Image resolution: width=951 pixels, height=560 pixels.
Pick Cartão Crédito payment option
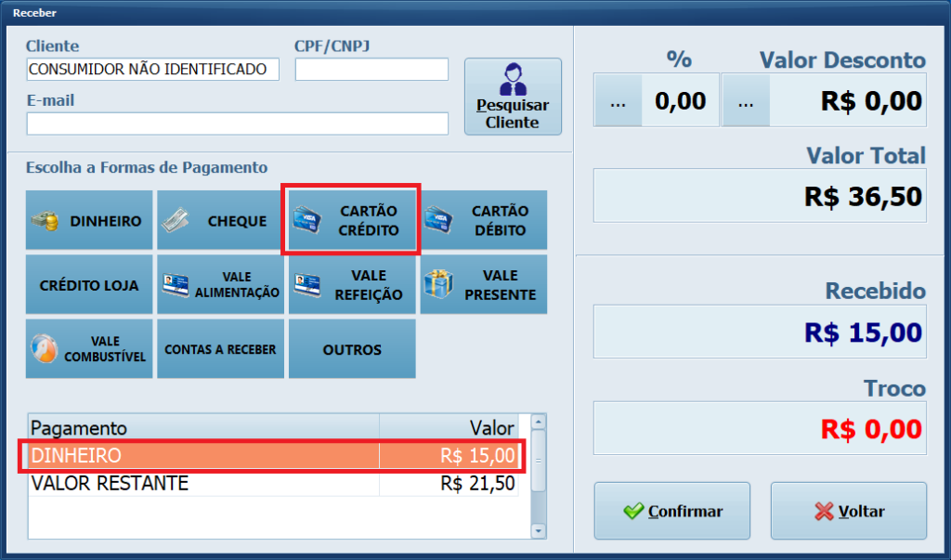point(352,221)
